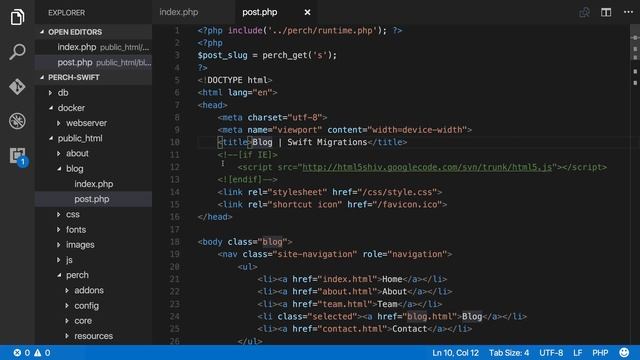Change UTF-8 file encoding
Image resolution: width=640 pixels, height=360 pixels.
tap(551, 353)
